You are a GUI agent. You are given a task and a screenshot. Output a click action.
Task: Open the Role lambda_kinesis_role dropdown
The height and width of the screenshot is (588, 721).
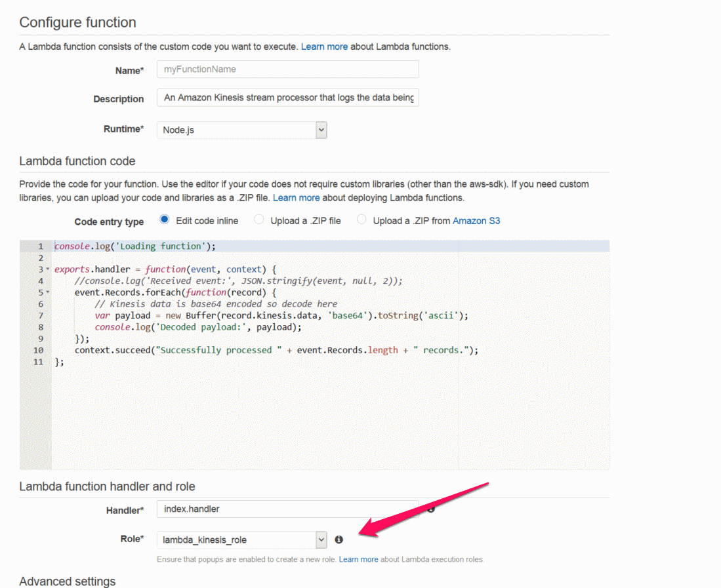pos(242,539)
